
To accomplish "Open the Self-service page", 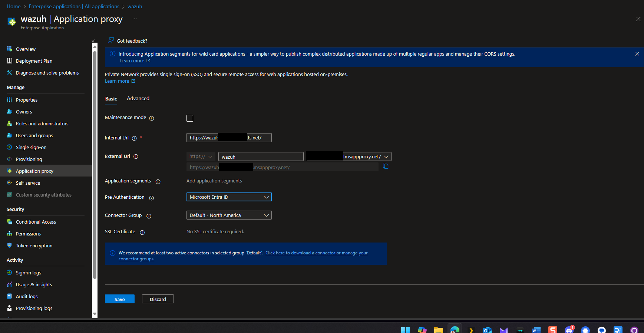I will click(x=28, y=183).
